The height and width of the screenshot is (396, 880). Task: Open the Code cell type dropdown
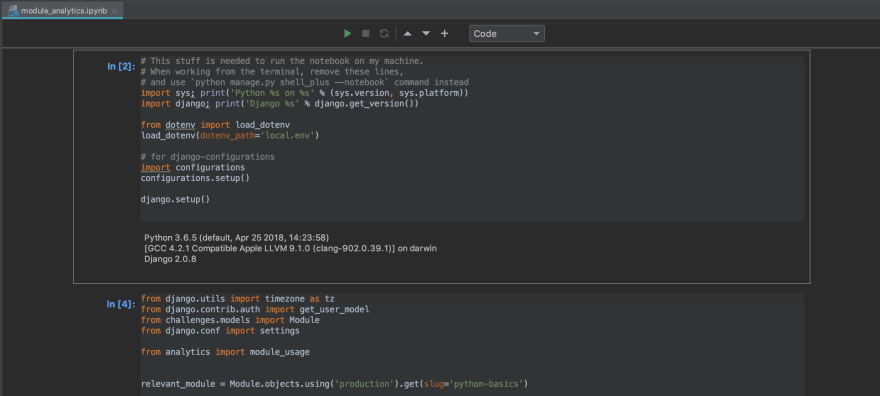point(507,34)
